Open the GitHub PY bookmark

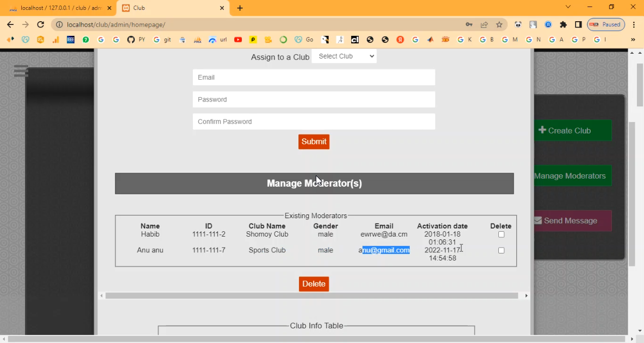136,40
